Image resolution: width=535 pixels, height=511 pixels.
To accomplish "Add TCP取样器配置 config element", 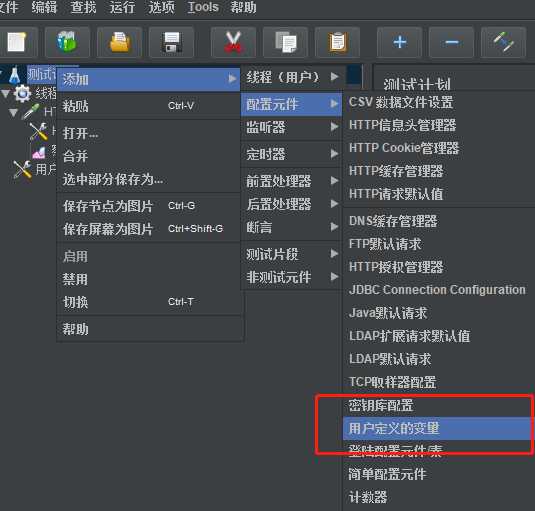I will pos(438,382).
